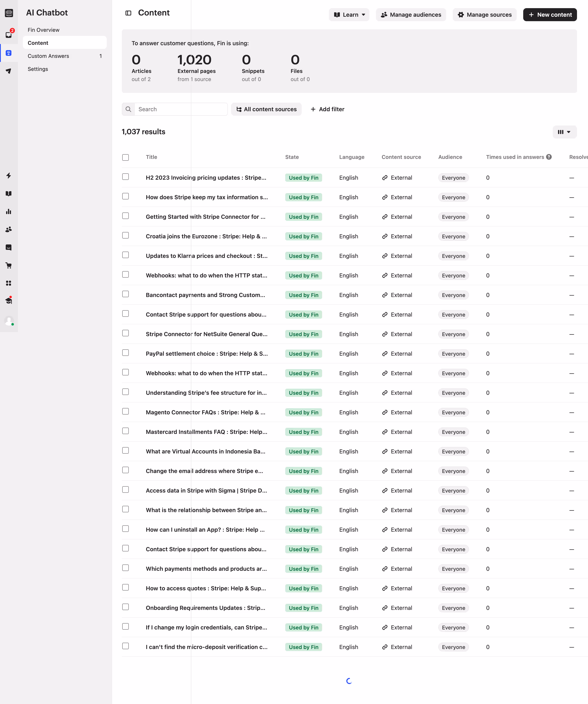Select the Fin AI Chatbot icon in sidebar
The image size is (588, 704).
pyautogui.click(x=9, y=53)
